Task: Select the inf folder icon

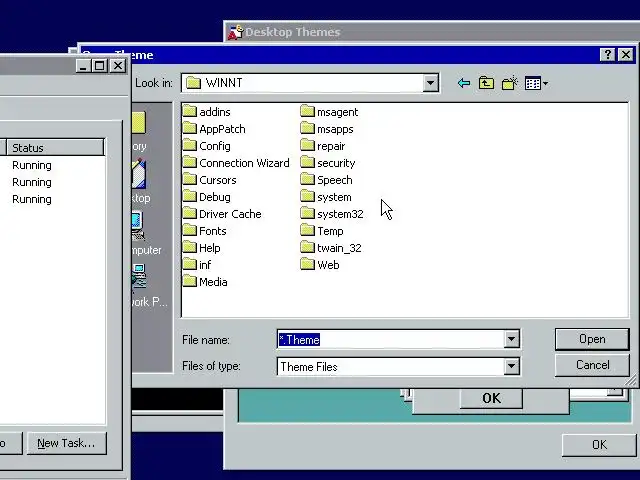Action: [x=189, y=264]
